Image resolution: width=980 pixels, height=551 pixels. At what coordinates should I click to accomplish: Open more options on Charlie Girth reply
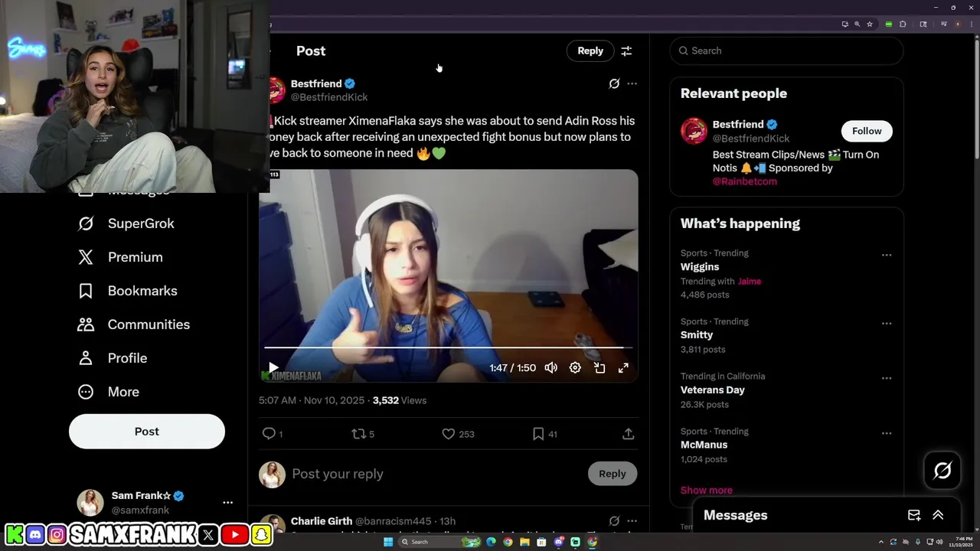632,521
